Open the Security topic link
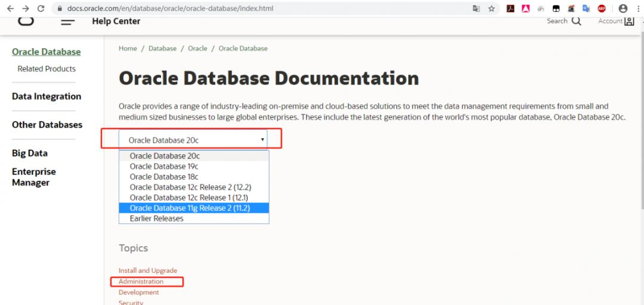 pyautogui.click(x=131, y=303)
